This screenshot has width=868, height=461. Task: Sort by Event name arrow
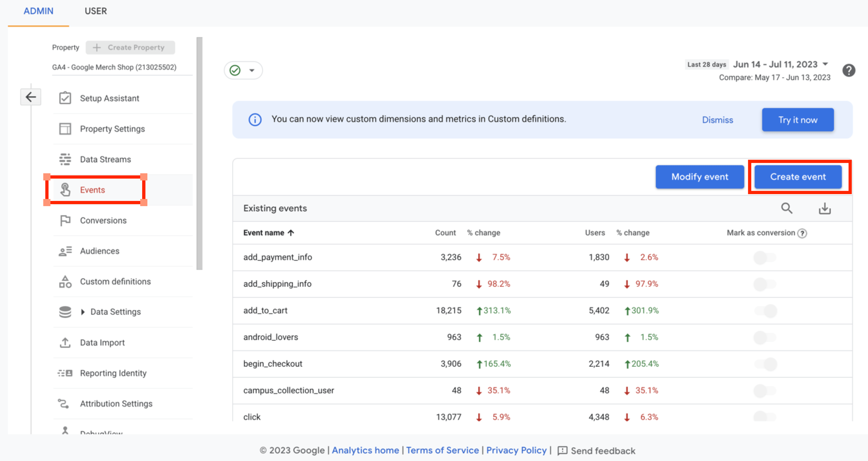pyautogui.click(x=291, y=233)
